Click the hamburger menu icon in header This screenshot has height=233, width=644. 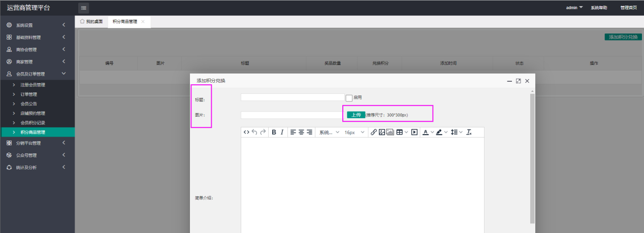coord(84,8)
